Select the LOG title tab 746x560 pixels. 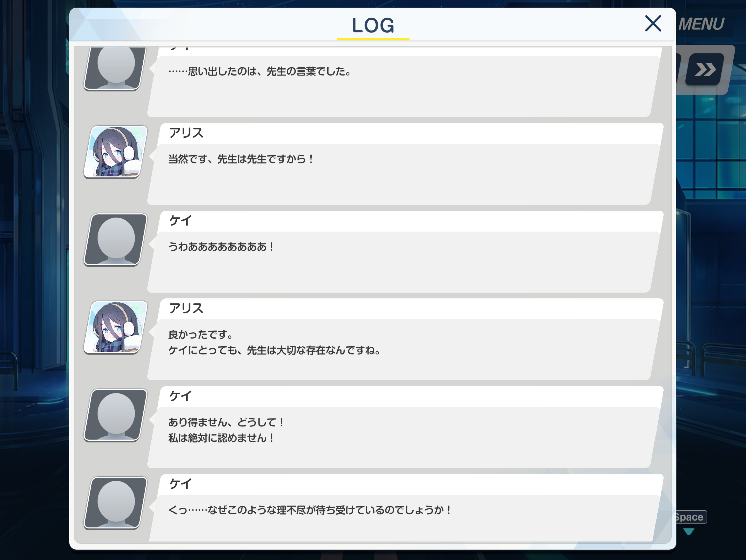coord(373,26)
